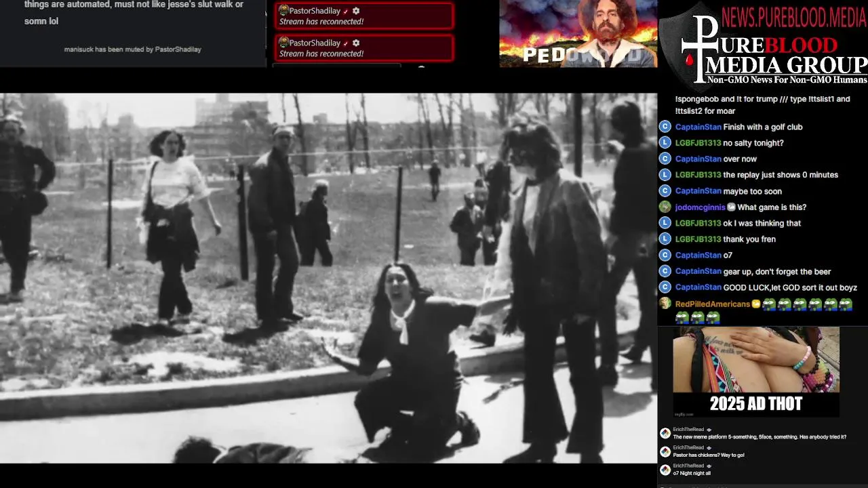The height and width of the screenshot is (488, 868).
Task: Click the message "gear up, don't forget the beer"
Action: pos(777,272)
